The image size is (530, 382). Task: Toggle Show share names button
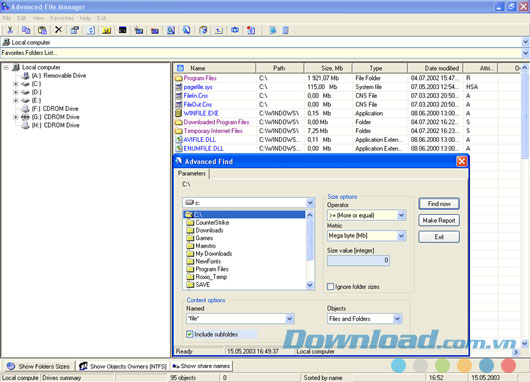point(201,366)
